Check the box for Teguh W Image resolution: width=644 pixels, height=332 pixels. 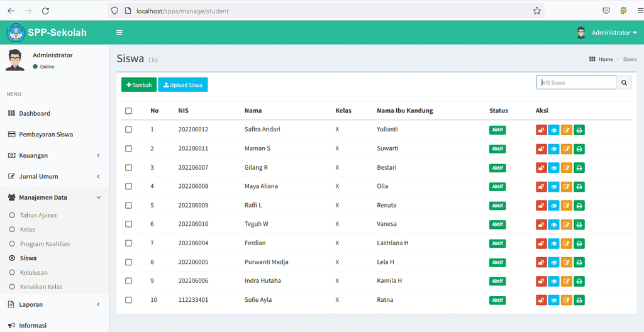(128, 224)
